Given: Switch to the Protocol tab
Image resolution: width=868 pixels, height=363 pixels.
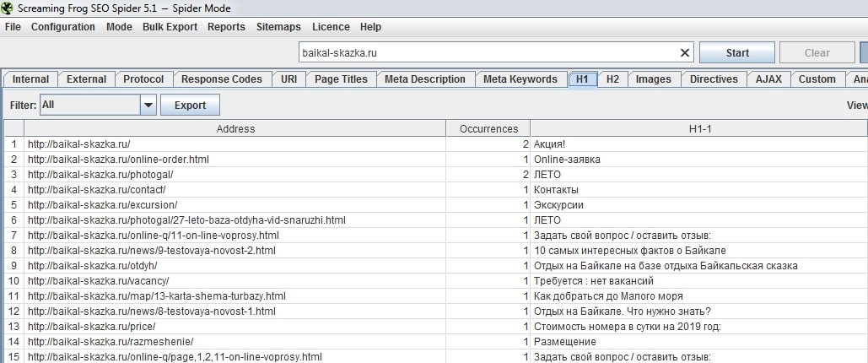Looking at the screenshot, I should (x=143, y=79).
